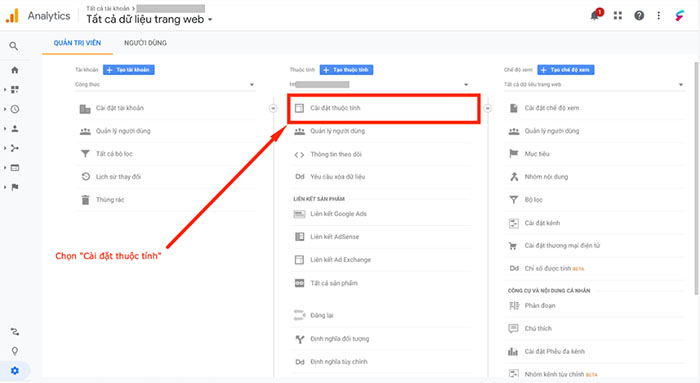
Task: Click the search magnifier in the sidebar
Action: point(14,46)
